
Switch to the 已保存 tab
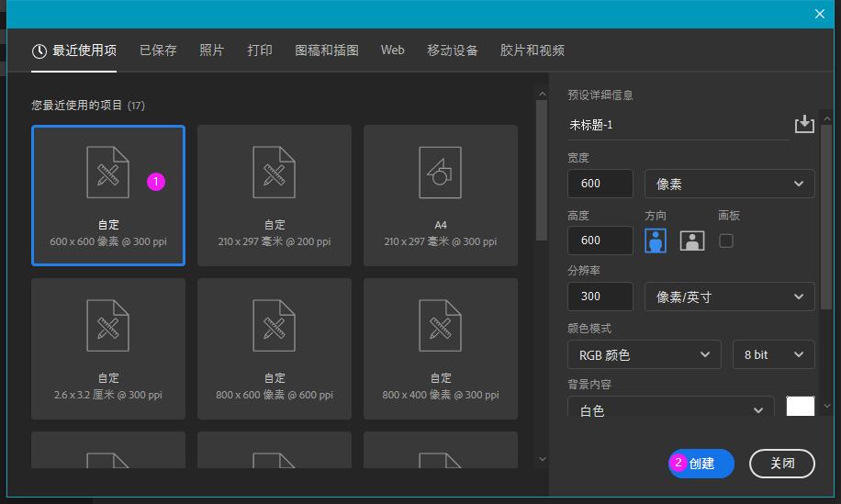click(x=158, y=50)
